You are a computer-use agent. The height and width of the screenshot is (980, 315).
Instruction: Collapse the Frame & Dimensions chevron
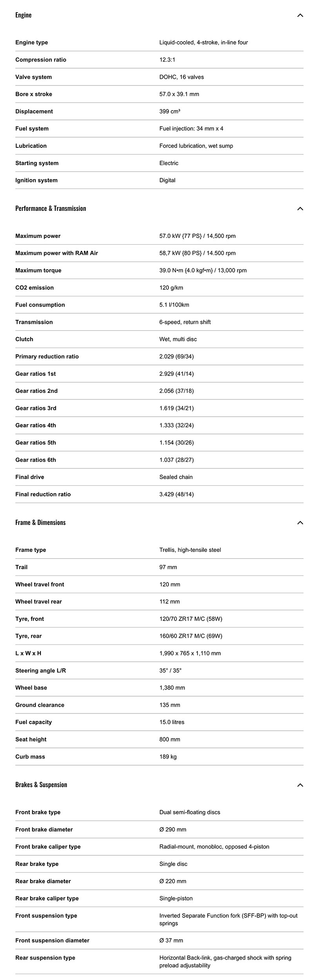coord(300,523)
